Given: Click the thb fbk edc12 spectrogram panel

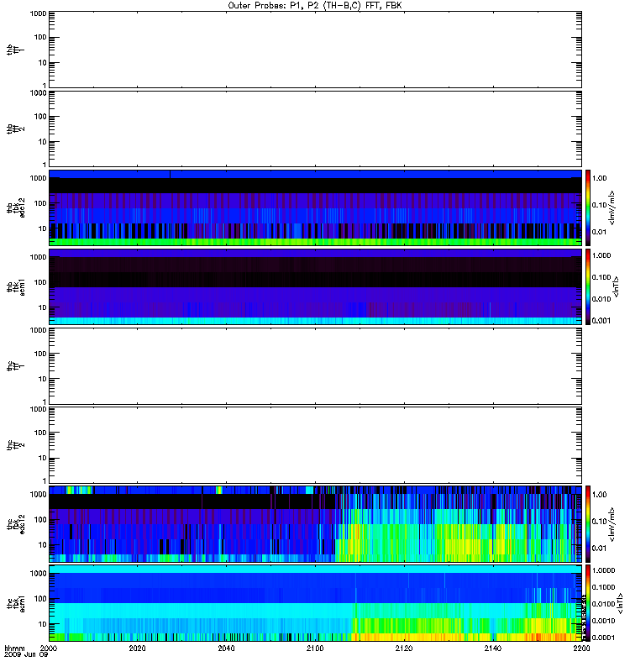Looking at the screenshot, I should coord(315,207).
